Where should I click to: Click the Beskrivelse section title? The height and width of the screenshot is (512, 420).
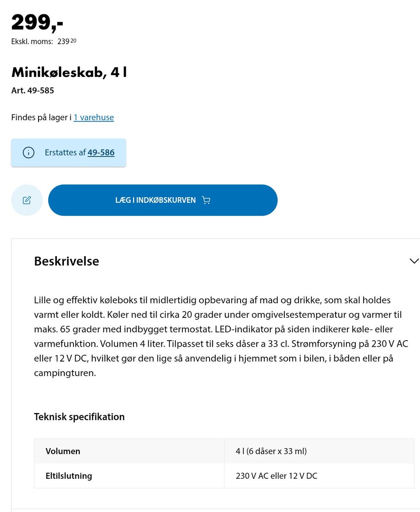point(66,261)
